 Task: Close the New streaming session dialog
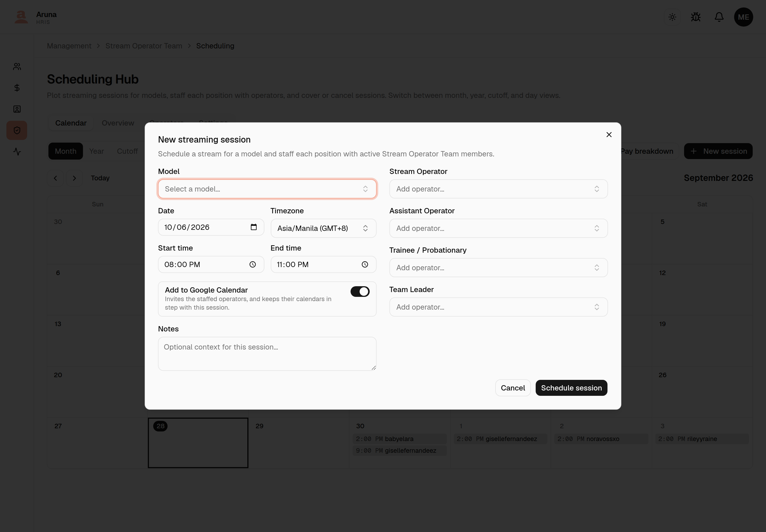[x=609, y=135]
